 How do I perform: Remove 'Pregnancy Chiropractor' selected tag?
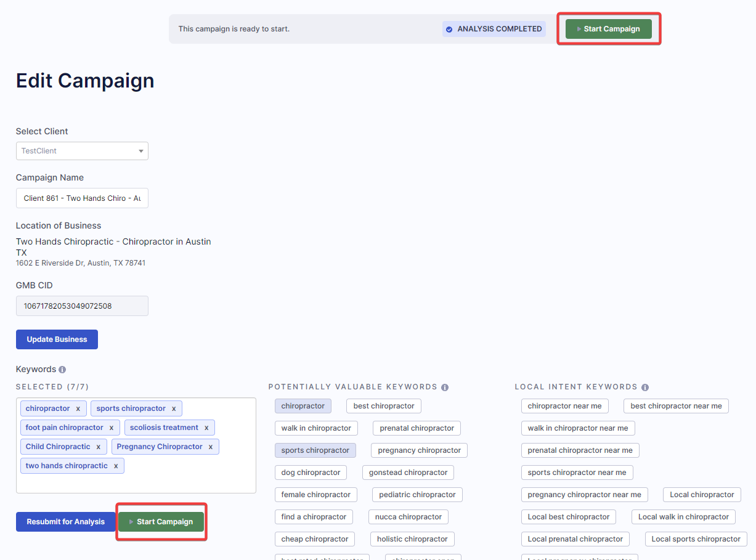click(211, 447)
